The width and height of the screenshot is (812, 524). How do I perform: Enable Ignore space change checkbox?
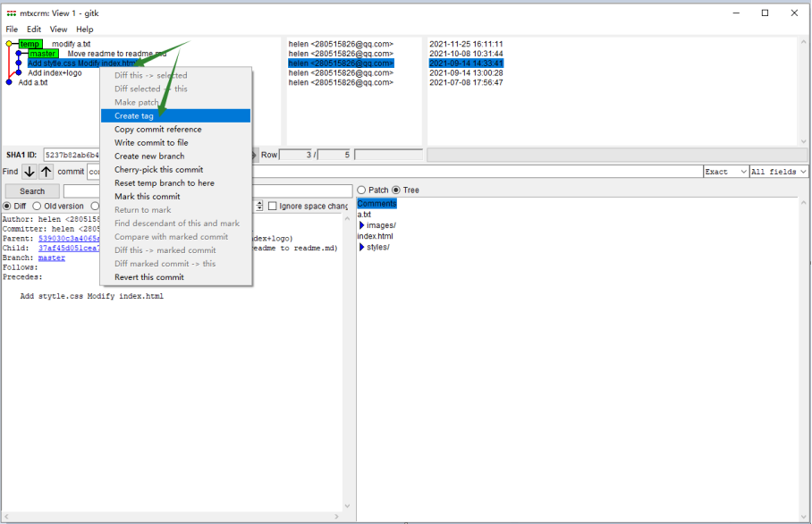tap(273, 206)
